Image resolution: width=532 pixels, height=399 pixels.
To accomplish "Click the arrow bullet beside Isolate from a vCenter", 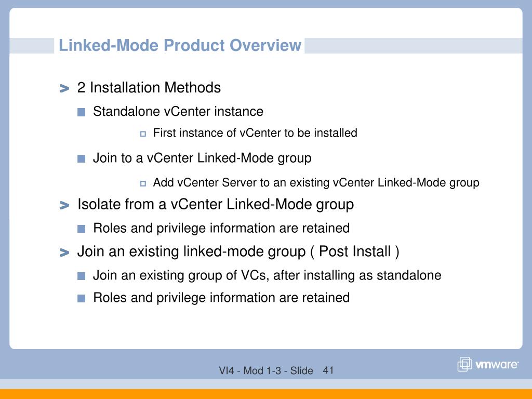I will pyautogui.click(x=64, y=205).
